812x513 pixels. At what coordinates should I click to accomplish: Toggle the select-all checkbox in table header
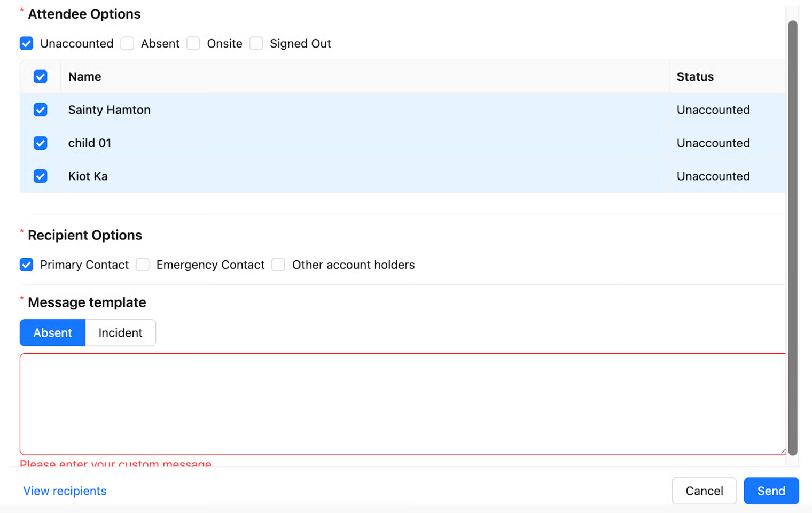pos(41,76)
